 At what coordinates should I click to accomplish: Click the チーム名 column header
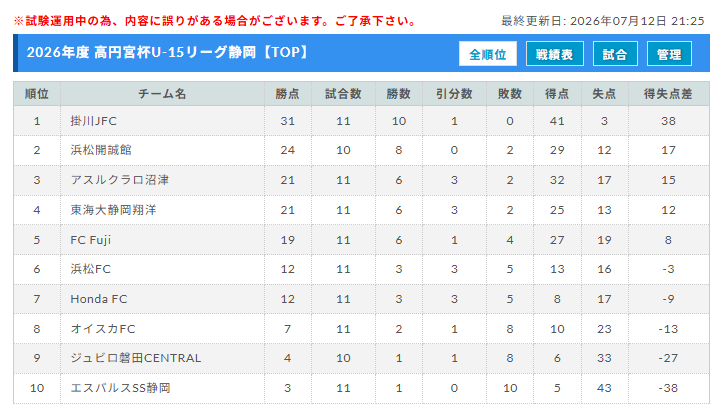[x=162, y=94]
